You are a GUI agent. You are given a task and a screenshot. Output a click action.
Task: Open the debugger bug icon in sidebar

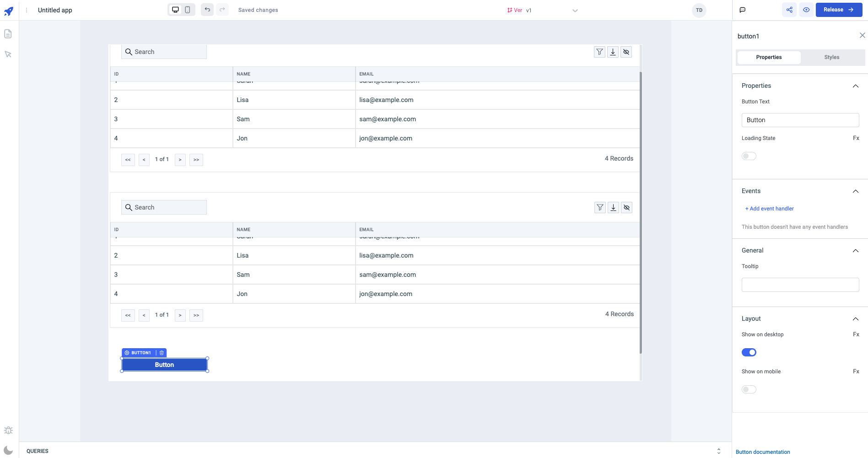click(x=8, y=430)
